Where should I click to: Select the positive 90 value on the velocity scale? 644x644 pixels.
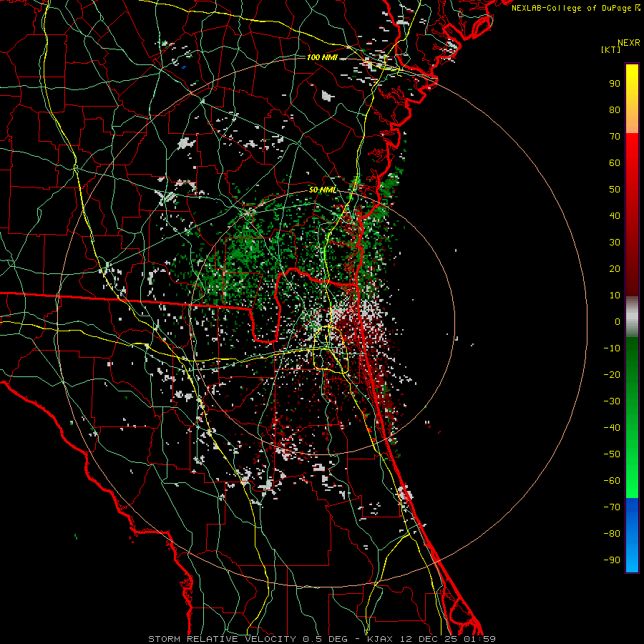pyautogui.click(x=615, y=84)
